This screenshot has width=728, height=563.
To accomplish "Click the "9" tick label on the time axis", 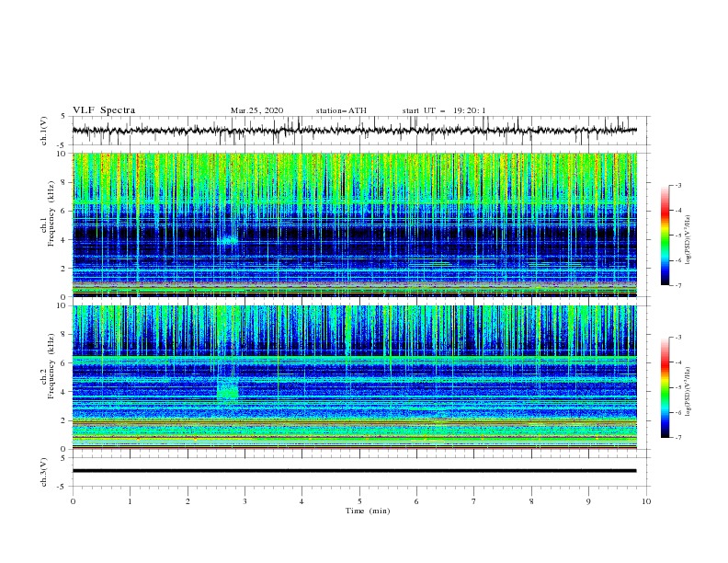I will pos(588,501).
